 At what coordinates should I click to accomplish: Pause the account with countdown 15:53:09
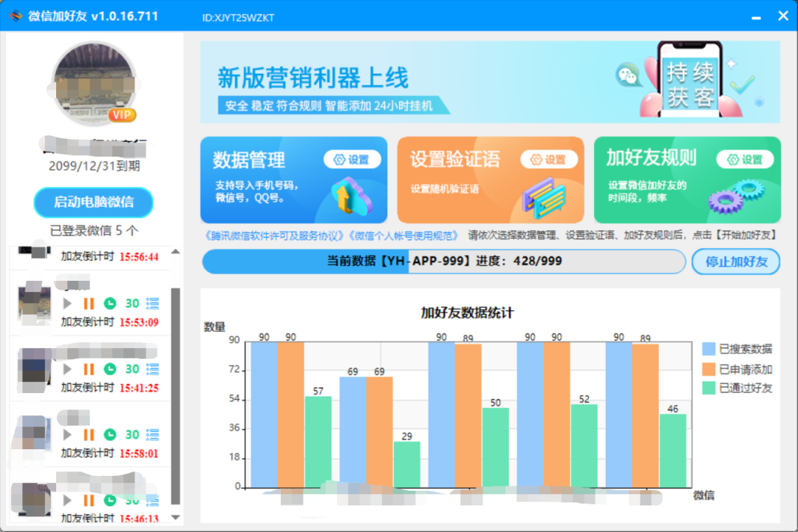pos(89,304)
